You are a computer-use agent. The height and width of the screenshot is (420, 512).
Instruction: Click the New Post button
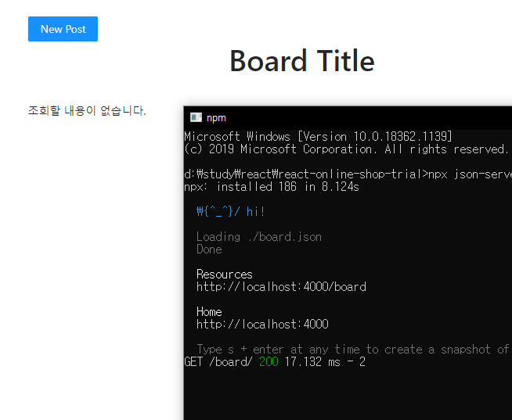click(x=63, y=29)
